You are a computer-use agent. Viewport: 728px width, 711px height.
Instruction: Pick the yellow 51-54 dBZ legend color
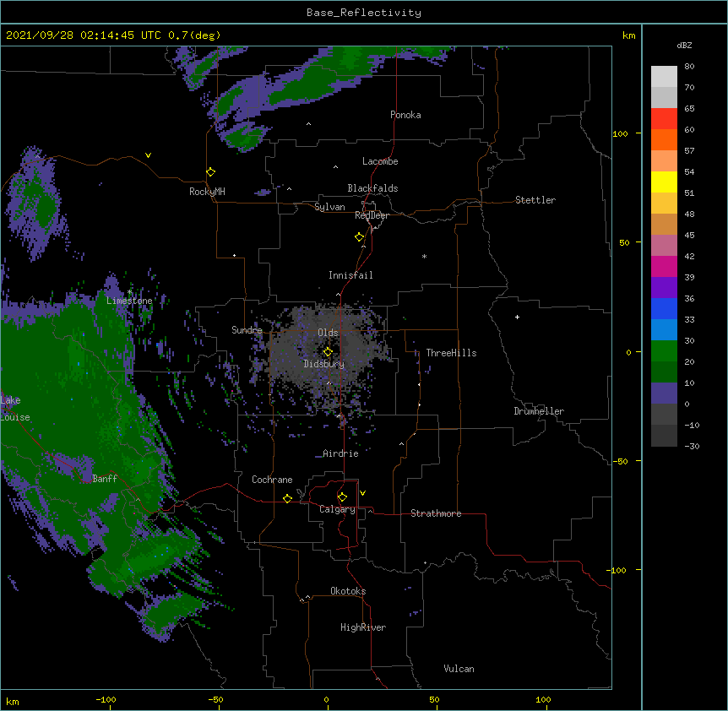point(664,182)
